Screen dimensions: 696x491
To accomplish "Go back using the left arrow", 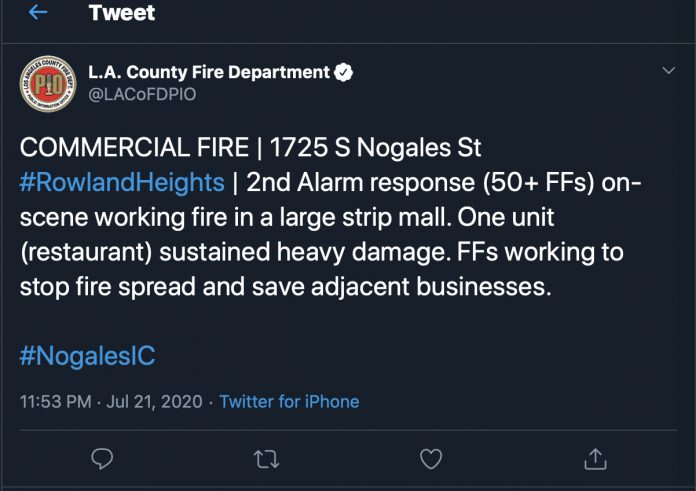I will click(x=38, y=12).
